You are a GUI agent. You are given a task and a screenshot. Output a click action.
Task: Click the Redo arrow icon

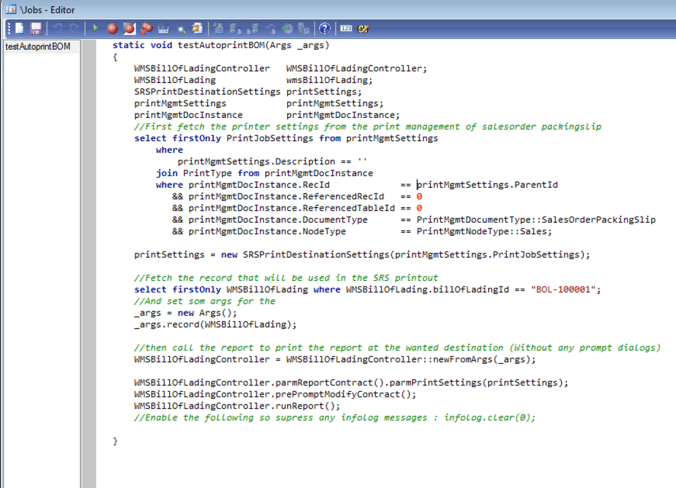click(x=72, y=29)
